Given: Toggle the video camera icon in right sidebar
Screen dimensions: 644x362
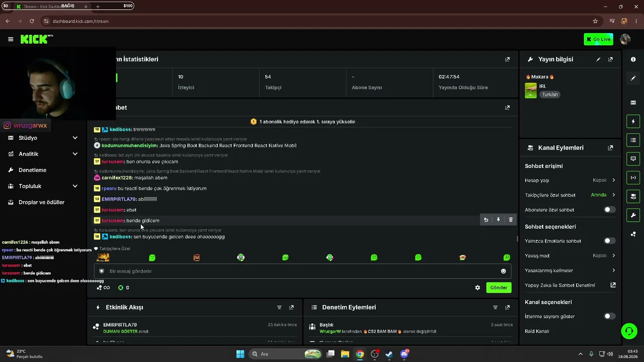Looking at the screenshot, I should pyautogui.click(x=633, y=196).
